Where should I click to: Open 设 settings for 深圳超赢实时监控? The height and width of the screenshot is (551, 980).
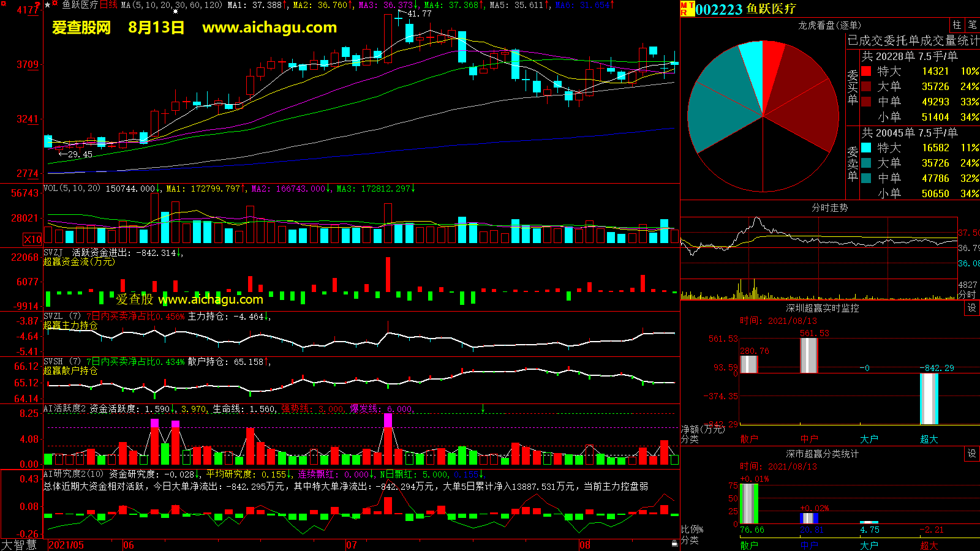(971, 308)
